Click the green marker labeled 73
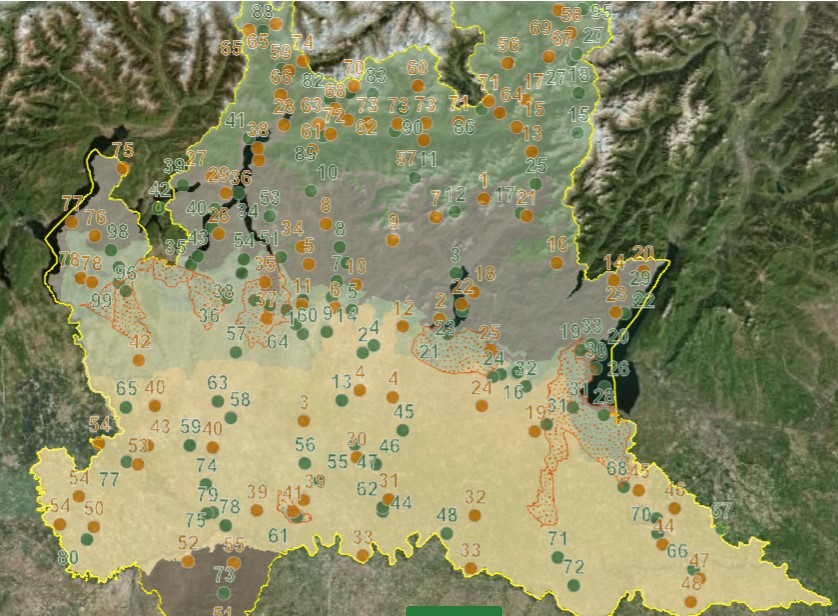Screen dimensions: 838x616 (224, 592)
